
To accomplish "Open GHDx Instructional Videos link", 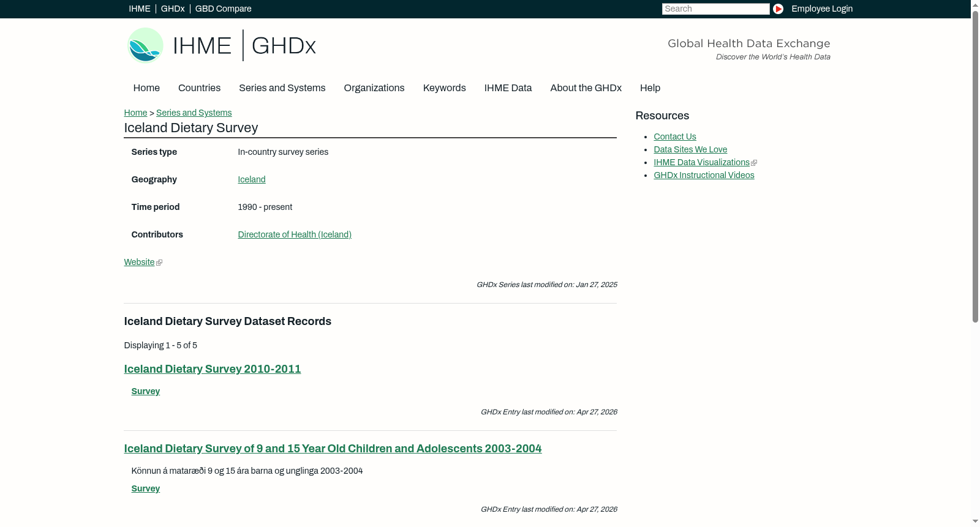I will pyautogui.click(x=704, y=175).
